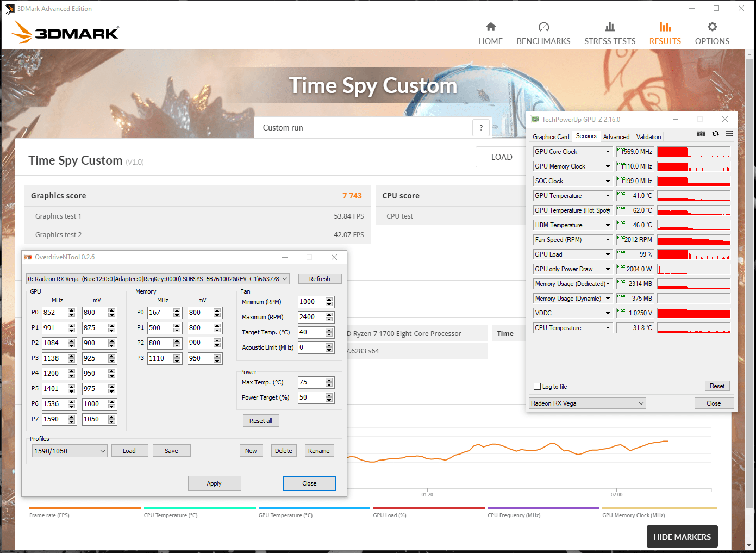The height and width of the screenshot is (553, 756).
Task: Expand GPU Memory Clock sensor dropdown
Action: pos(608,166)
